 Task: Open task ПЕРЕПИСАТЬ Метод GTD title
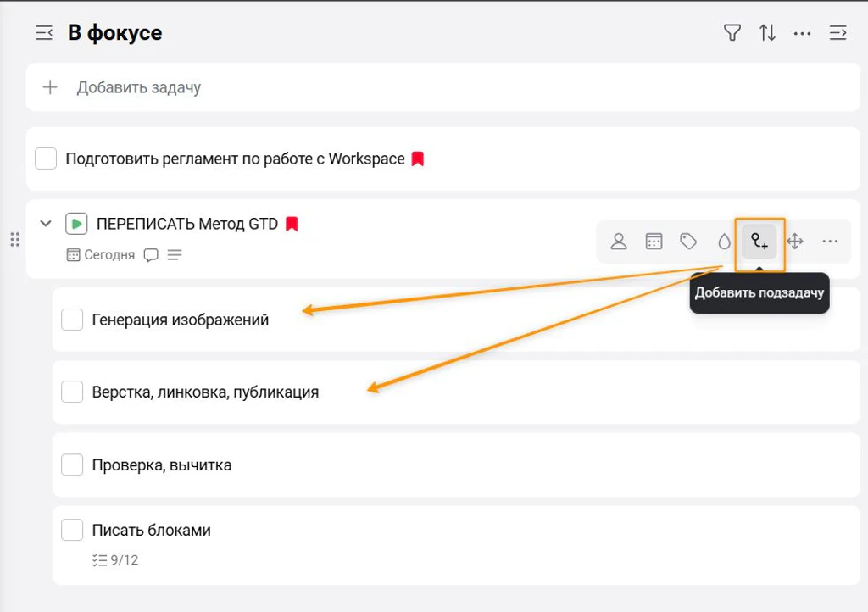coord(187,224)
